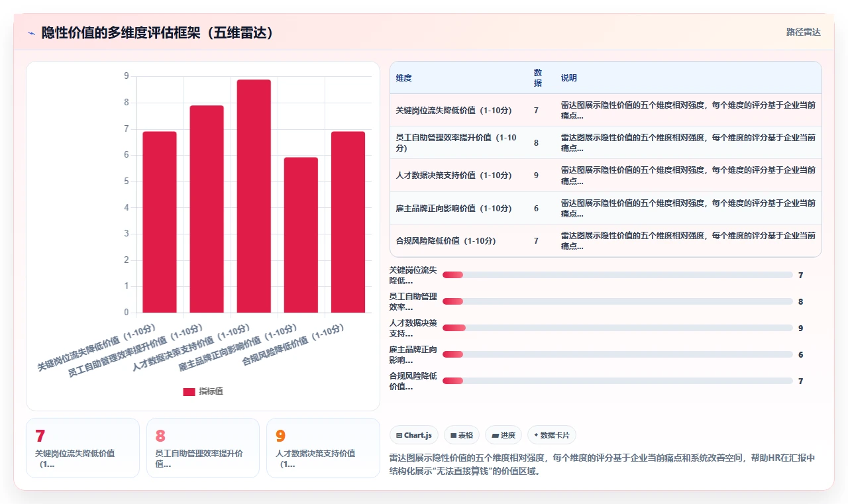848x504 pixels.
Task: Click the bar for 员工自助管理效率提升价值
Action: pyautogui.click(x=207, y=209)
